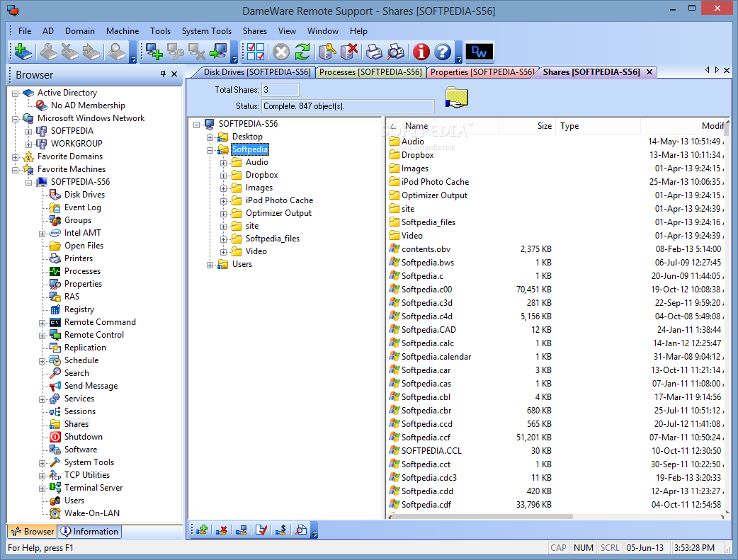Click the server with key credentials icon
The image size is (738, 560).
click(327, 52)
